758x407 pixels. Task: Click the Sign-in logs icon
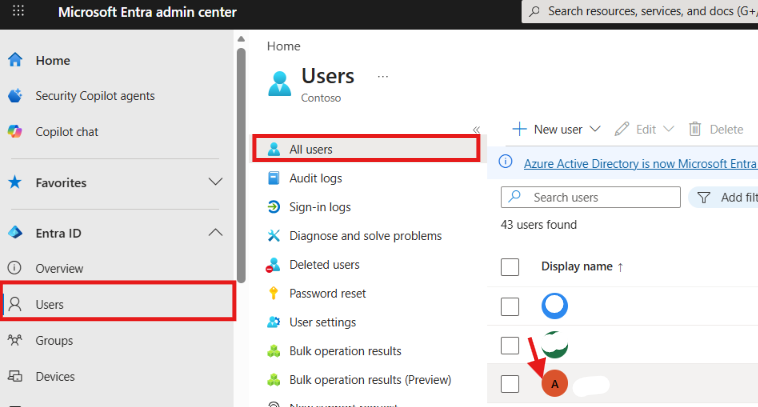pos(274,207)
